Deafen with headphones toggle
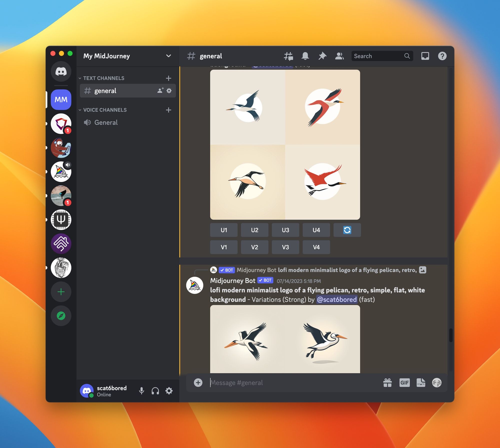The image size is (500, 448). pyautogui.click(x=155, y=391)
